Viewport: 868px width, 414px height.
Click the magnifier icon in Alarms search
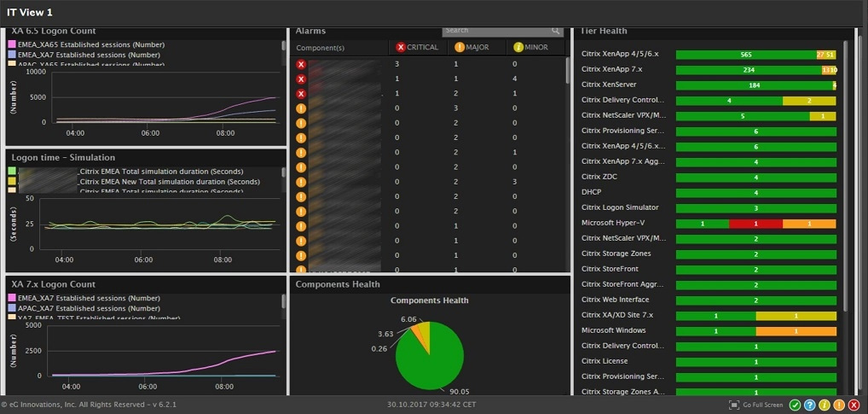click(556, 31)
